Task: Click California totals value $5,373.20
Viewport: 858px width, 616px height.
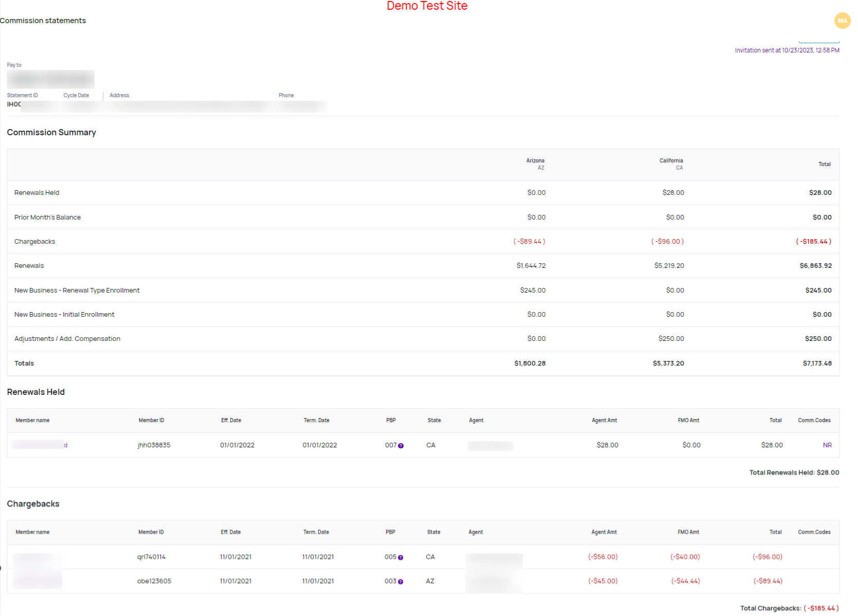Action: tap(668, 364)
